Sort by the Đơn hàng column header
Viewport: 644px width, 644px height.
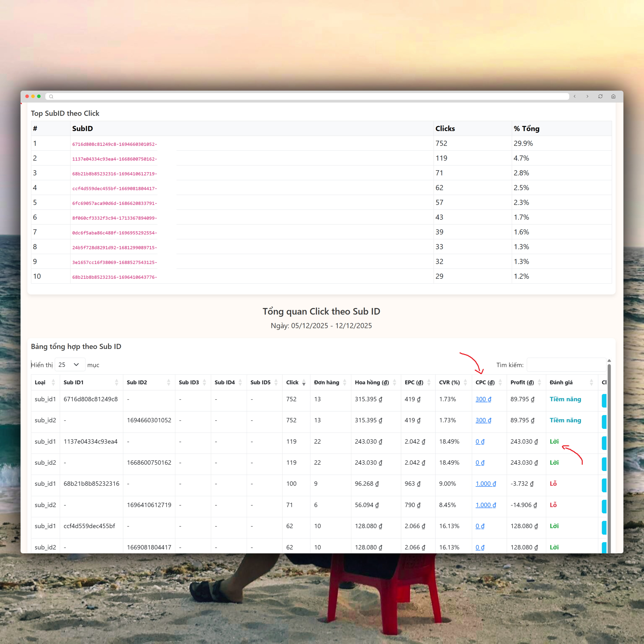(x=326, y=382)
